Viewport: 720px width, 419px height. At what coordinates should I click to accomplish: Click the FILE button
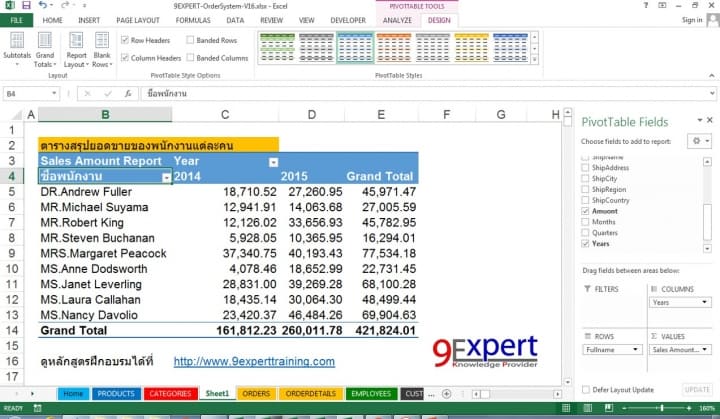click(x=16, y=20)
